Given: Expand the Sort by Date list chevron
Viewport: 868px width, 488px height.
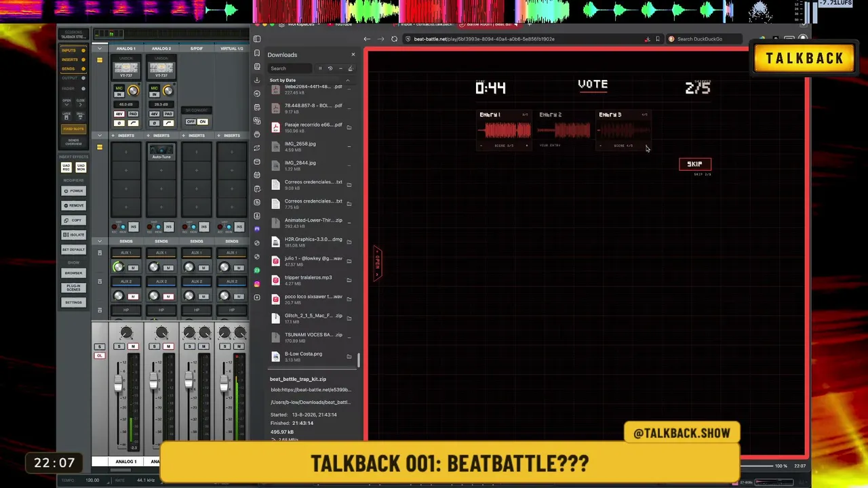Looking at the screenshot, I should point(348,81).
